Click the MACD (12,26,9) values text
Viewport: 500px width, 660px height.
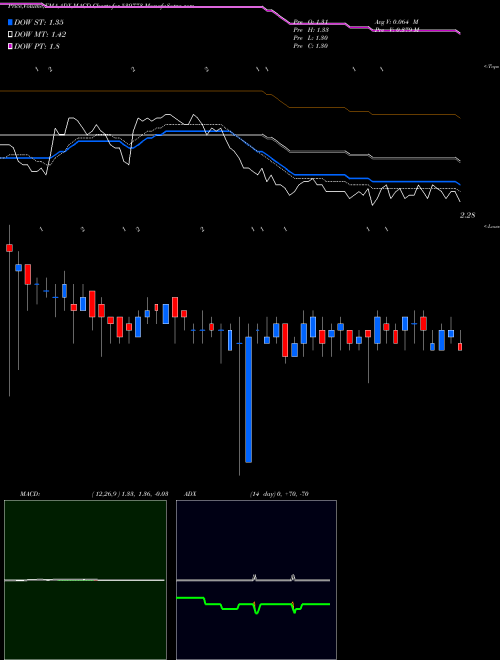(130, 494)
